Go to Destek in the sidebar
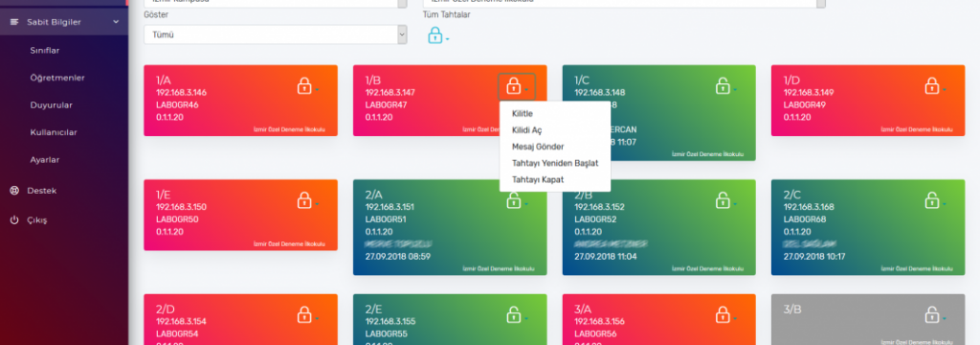980x345 pixels. [42, 191]
